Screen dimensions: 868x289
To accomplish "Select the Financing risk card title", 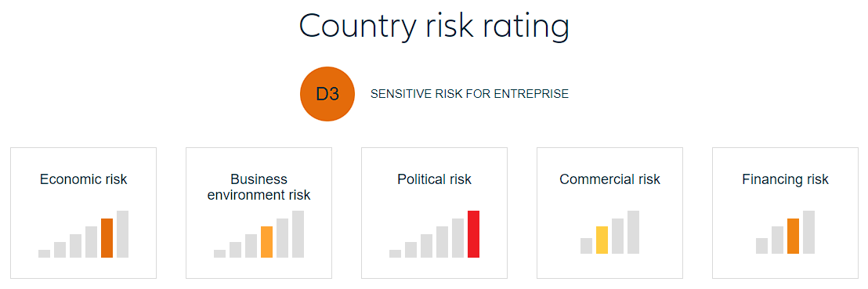I will 786,179.
